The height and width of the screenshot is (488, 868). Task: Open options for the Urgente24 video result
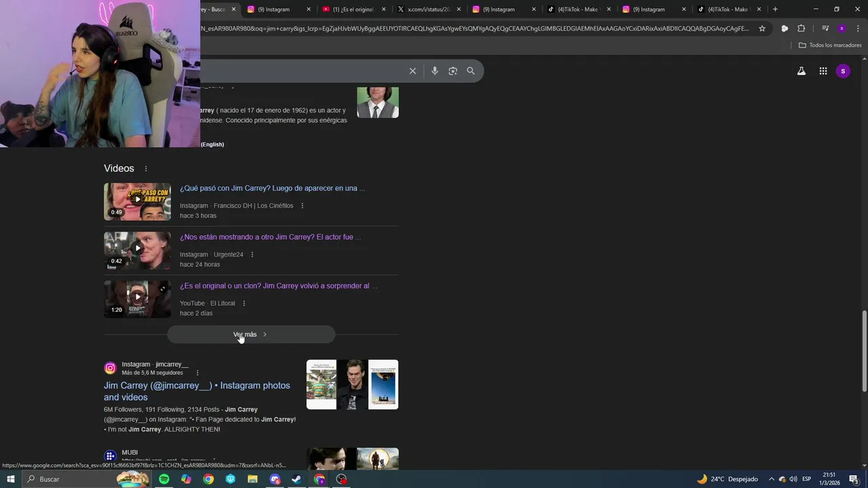[252, 255]
